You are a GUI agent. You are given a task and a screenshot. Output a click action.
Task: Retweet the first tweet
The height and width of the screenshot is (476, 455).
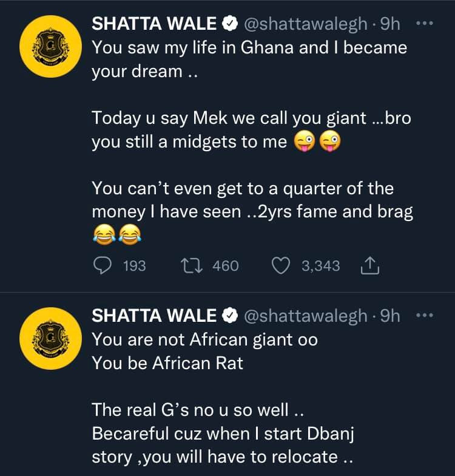[x=192, y=266]
